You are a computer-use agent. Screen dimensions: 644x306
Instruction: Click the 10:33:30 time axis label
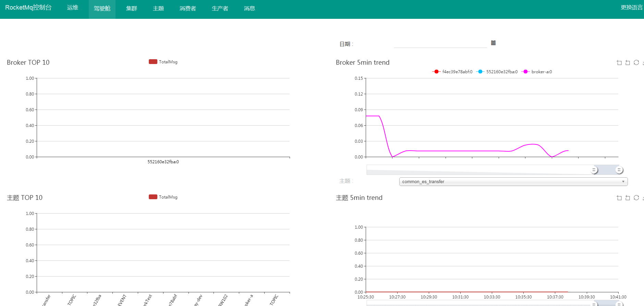click(x=492, y=297)
